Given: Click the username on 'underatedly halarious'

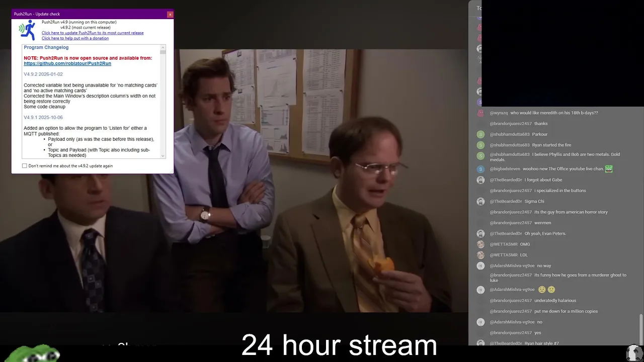Looking at the screenshot, I should 511,301.
